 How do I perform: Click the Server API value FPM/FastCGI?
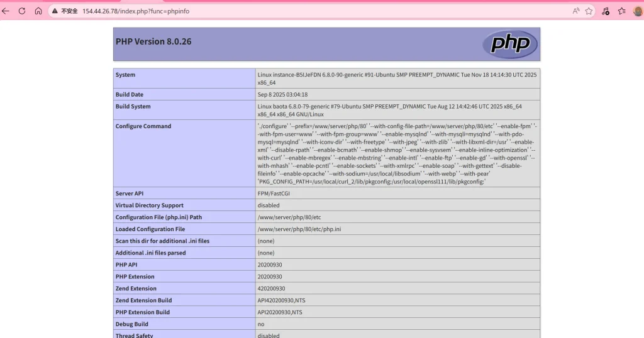tap(275, 194)
